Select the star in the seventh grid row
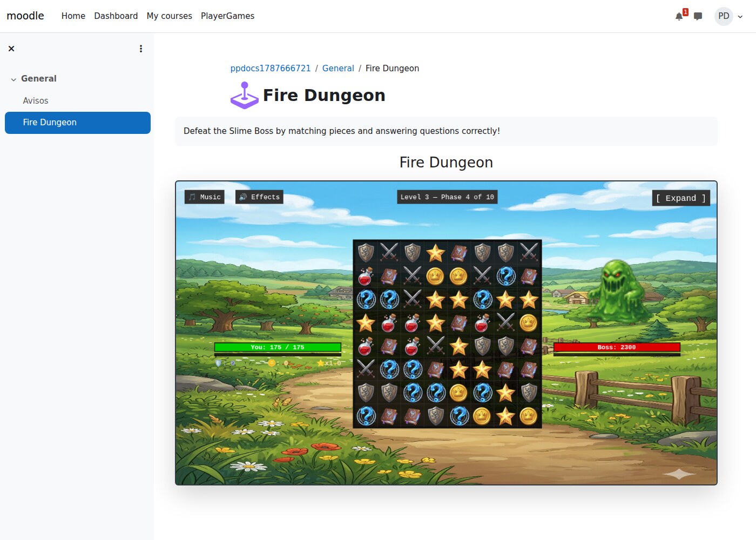 click(x=505, y=393)
